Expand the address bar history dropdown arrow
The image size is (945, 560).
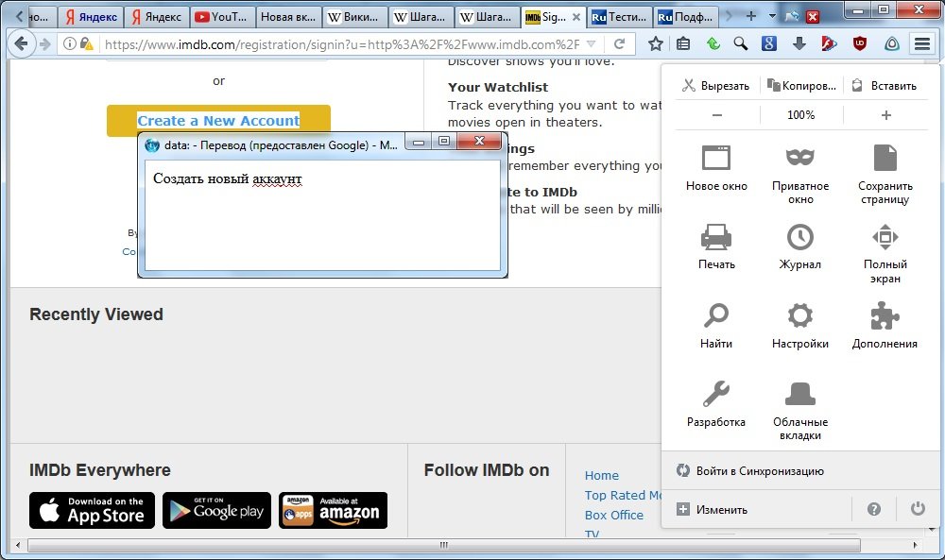point(592,43)
